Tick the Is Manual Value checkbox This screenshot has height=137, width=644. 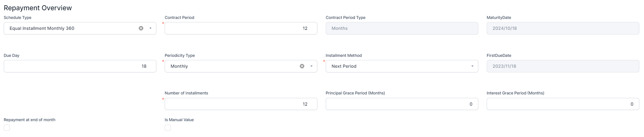(x=168, y=128)
